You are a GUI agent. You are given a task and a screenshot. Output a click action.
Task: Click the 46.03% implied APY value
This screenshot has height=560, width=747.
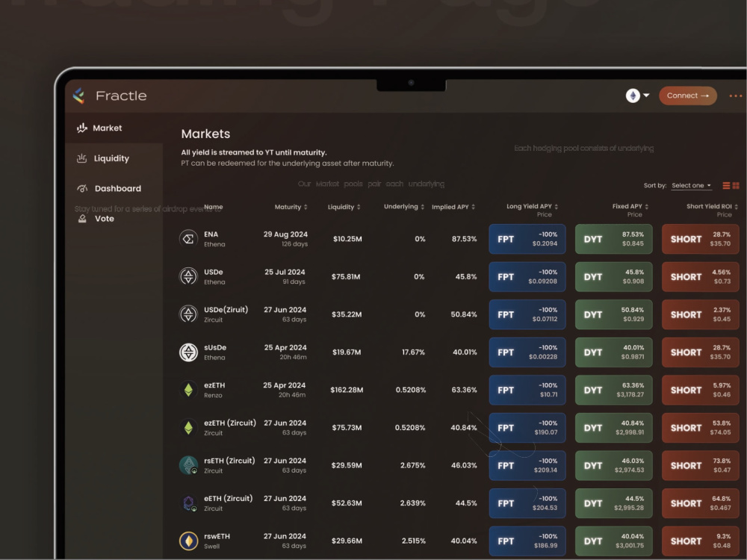pos(464,465)
